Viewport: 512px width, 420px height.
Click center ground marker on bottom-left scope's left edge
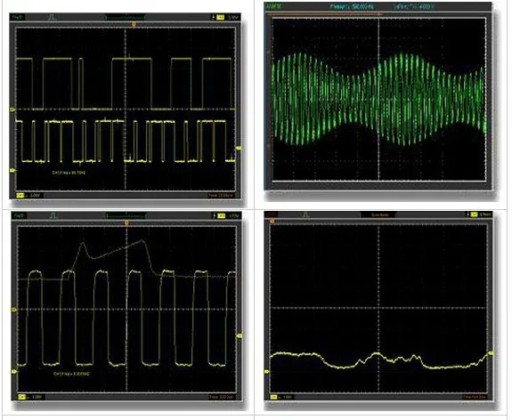(14, 309)
